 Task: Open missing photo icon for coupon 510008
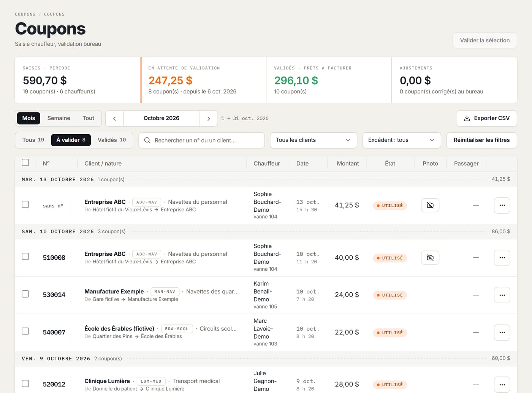tap(430, 258)
